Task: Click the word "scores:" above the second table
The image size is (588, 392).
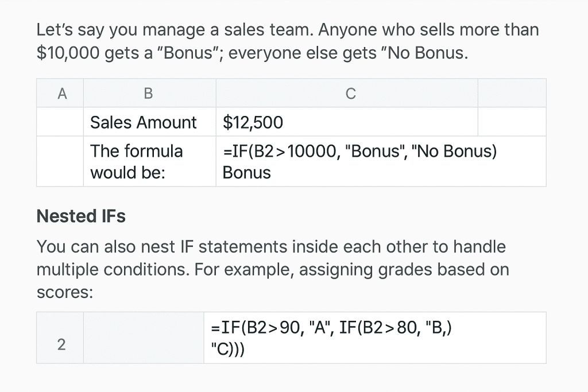Action: click(x=64, y=292)
